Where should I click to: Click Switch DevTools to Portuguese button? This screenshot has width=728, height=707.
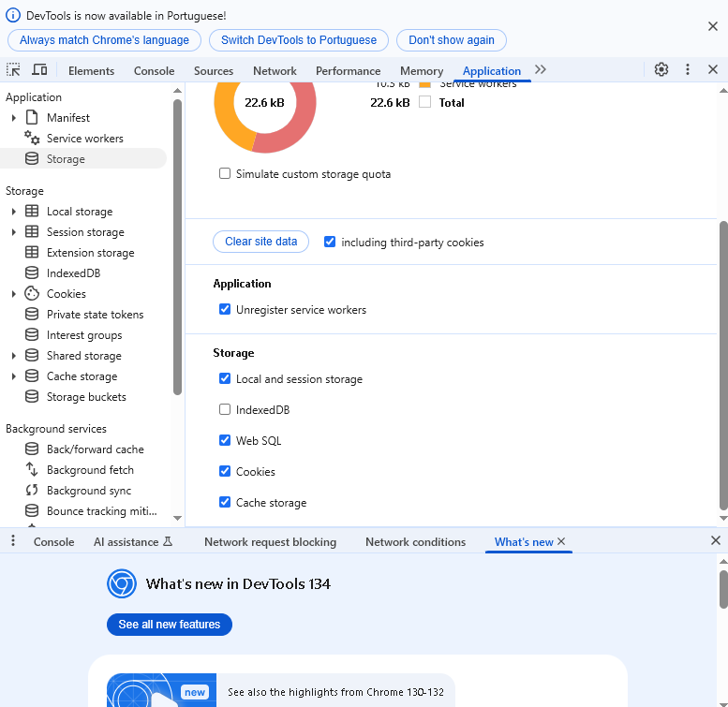(299, 40)
